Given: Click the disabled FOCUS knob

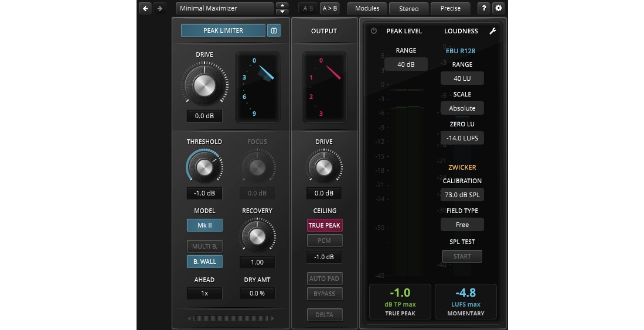Looking at the screenshot, I should pos(257,167).
